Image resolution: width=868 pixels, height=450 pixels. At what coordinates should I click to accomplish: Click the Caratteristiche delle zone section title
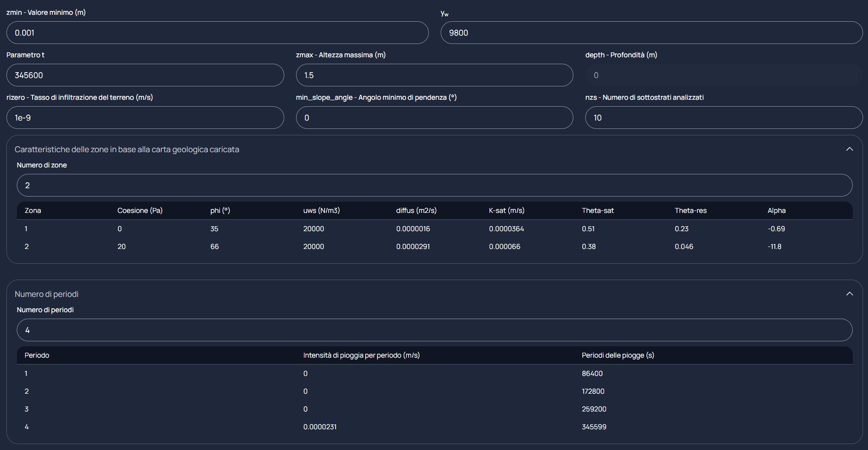[x=127, y=149]
